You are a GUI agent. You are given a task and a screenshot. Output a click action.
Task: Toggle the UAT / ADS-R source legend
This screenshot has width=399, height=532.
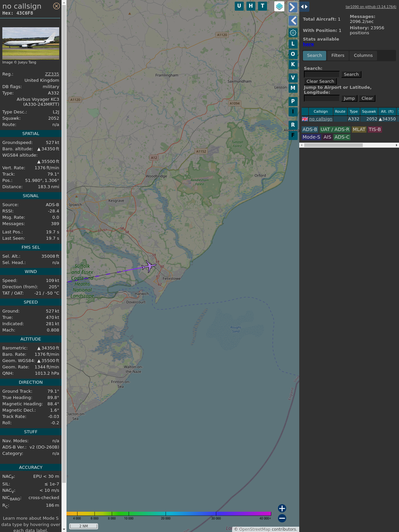click(x=335, y=130)
